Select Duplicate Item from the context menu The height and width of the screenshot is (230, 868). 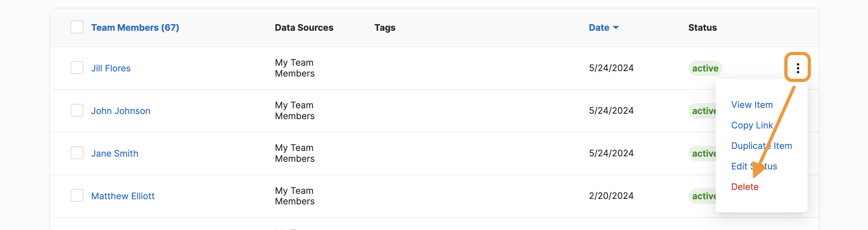pyautogui.click(x=762, y=146)
